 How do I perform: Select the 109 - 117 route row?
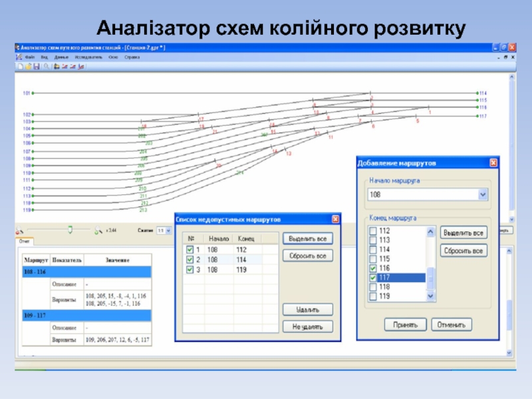coord(87,315)
